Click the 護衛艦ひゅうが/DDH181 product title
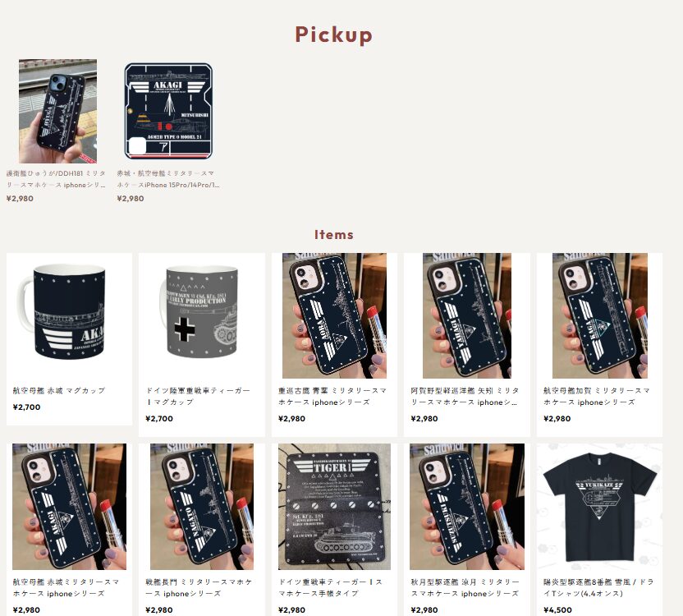This screenshot has height=616, width=683. click(x=56, y=179)
